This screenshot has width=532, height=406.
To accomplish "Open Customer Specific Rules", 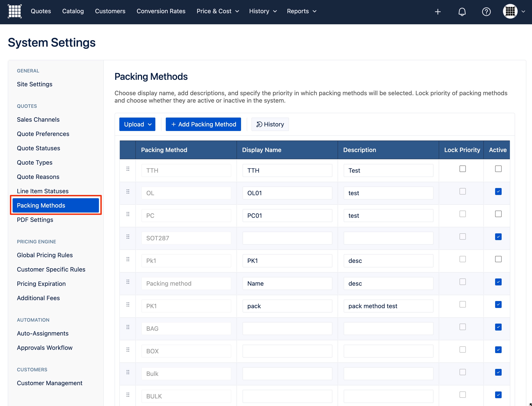I will 51,269.
